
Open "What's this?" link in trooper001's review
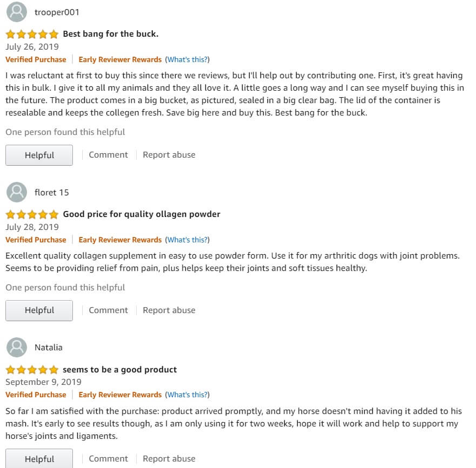pyautogui.click(x=187, y=59)
